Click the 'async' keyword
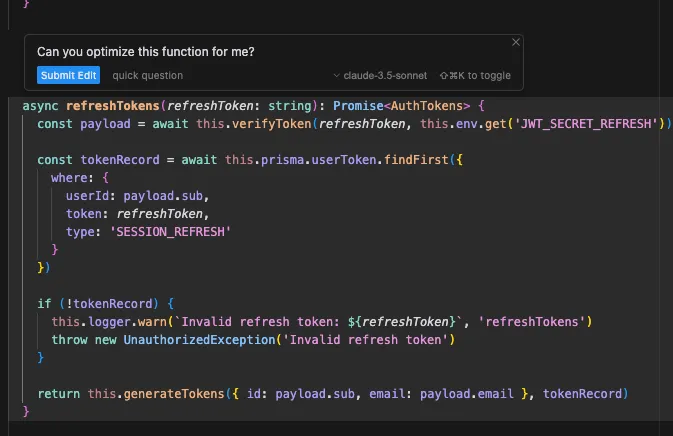 click(x=40, y=106)
